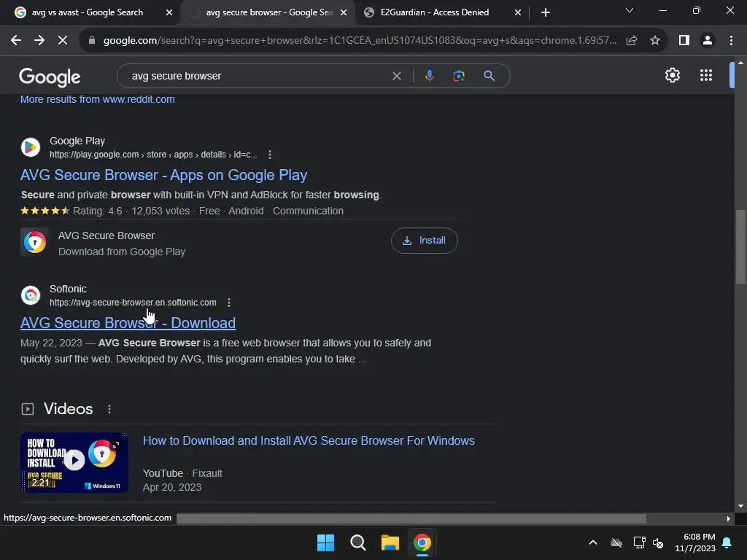Open more options for Softonic result

tap(229, 303)
